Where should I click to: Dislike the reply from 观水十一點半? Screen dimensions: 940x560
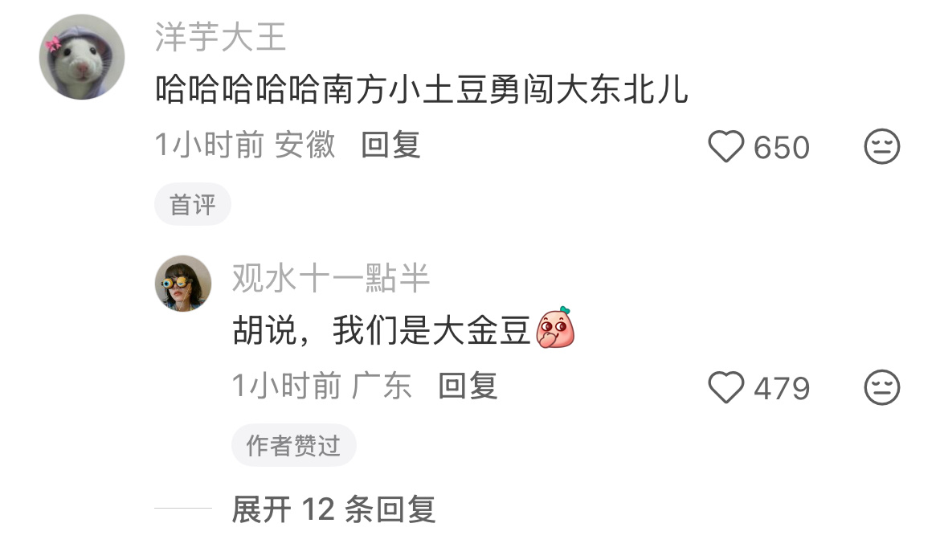point(882,387)
